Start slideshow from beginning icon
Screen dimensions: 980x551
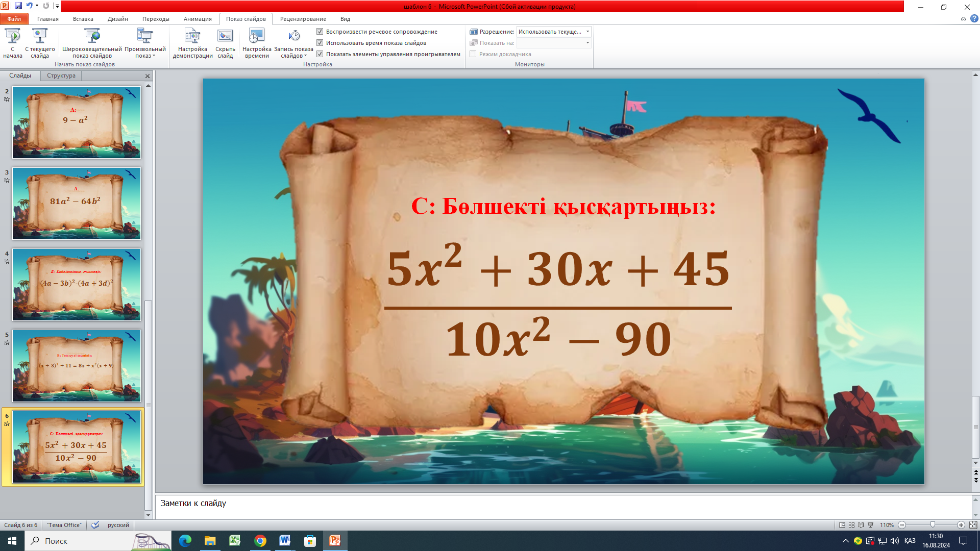(13, 36)
